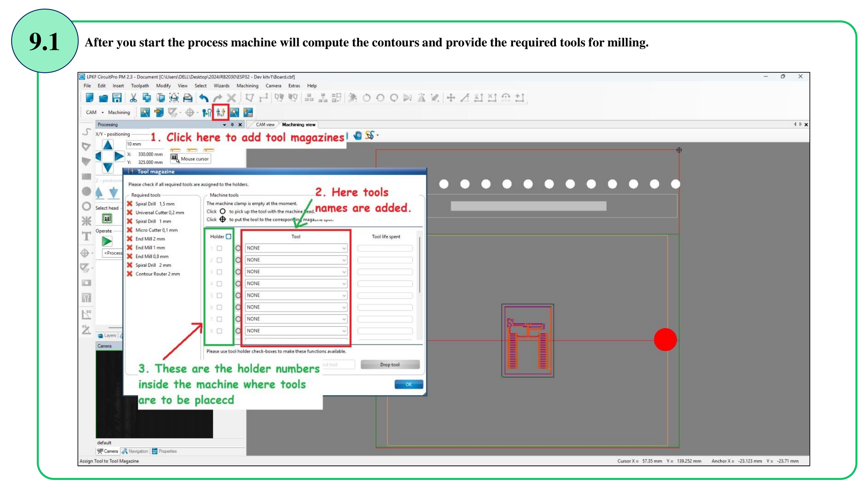
Task: Click the Z positioning down arrow
Action: pos(113,193)
